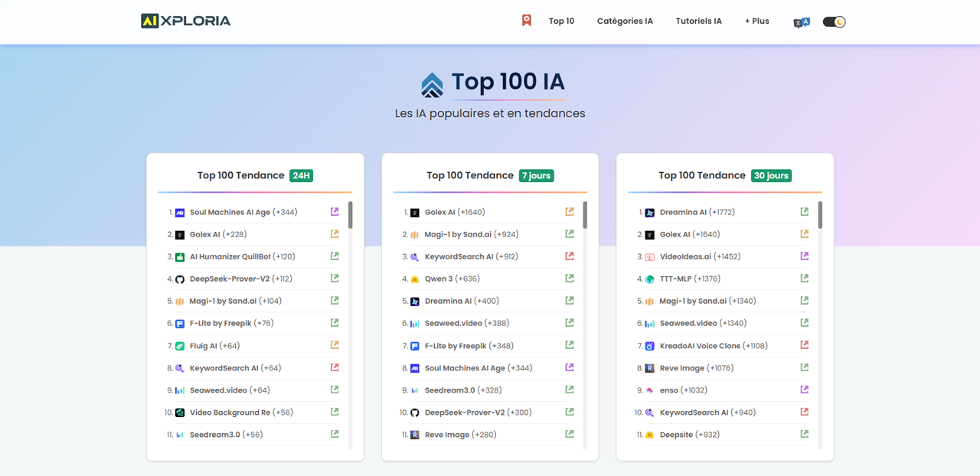Open Catégories IA menu
The image size is (980, 476).
625,21
